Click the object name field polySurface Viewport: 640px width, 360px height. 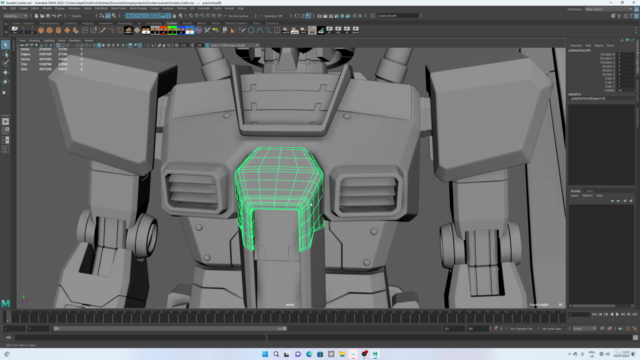[398, 16]
